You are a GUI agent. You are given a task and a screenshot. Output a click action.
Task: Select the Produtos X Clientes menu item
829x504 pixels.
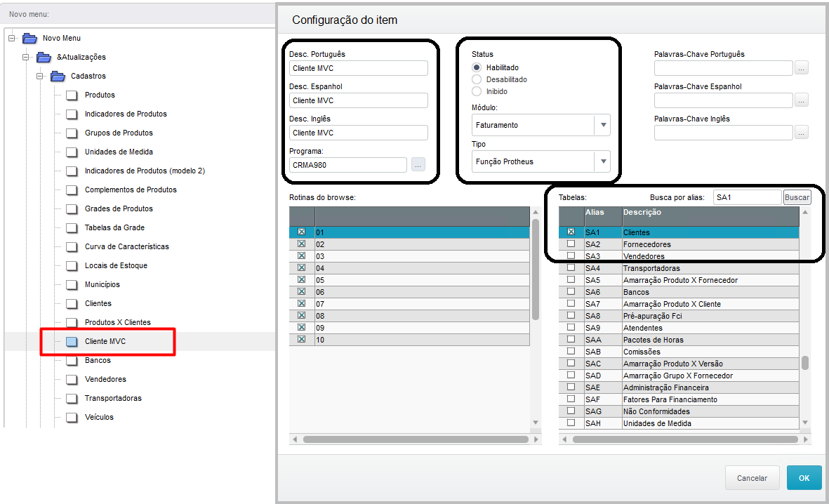click(x=117, y=323)
